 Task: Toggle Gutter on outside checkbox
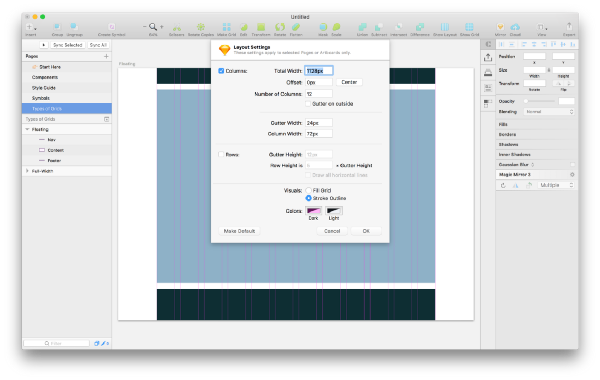[308, 104]
